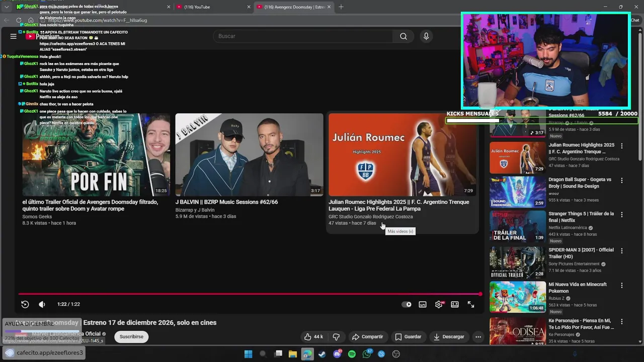Open sidebar video Dragon Ball Super - Gogeta vs Broly
The image size is (644, 362).
[x=580, y=183]
